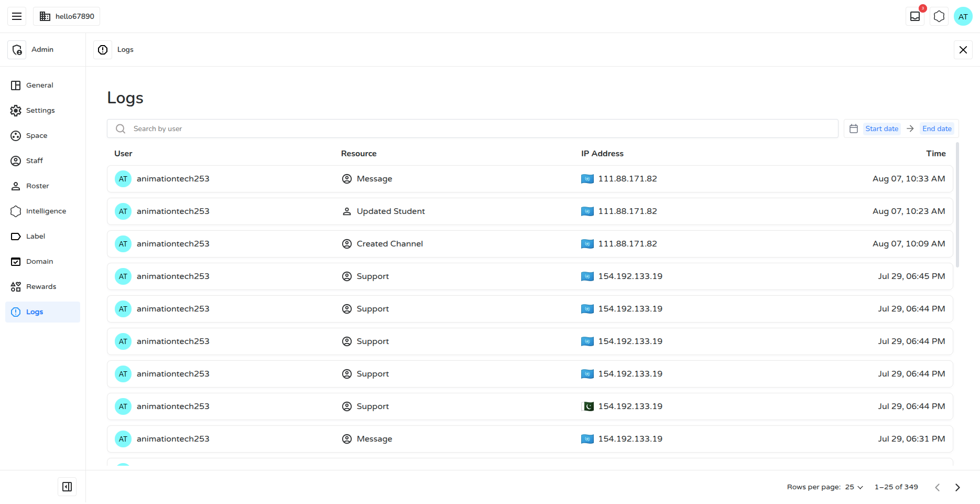Click the "Updated Student" resource text
The height and width of the screenshot is (504, 980).
click(x=391, y=211)
